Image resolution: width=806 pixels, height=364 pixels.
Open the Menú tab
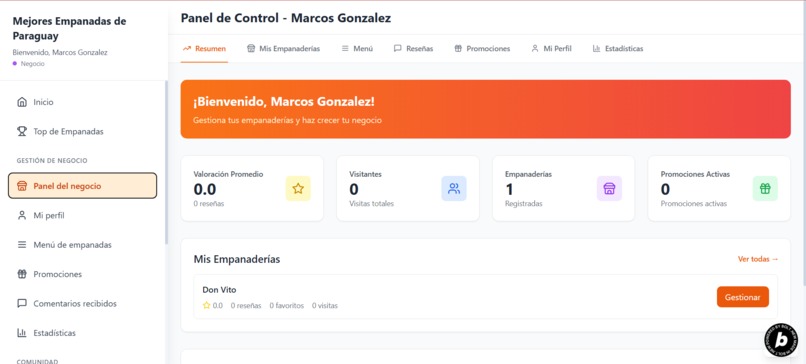tap(357, 49)
